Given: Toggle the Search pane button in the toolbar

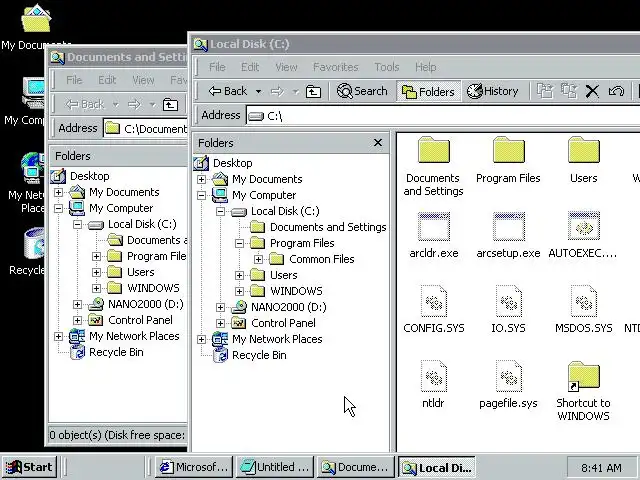Looking at the screenshot, I should coord(362,91).
